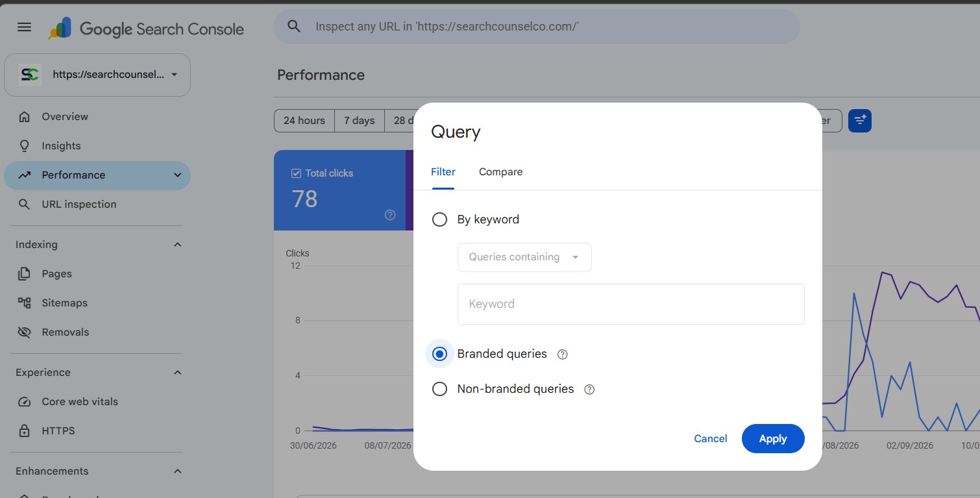This screenshot has width=980, height=498.
Task: Click the Google Search Console logo
Action: (x=146, y=29)
